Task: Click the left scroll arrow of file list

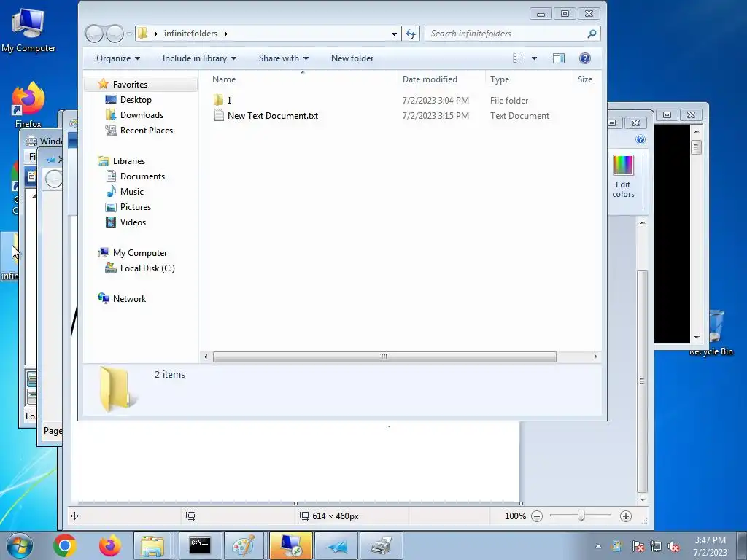Action: click(206, 357)
